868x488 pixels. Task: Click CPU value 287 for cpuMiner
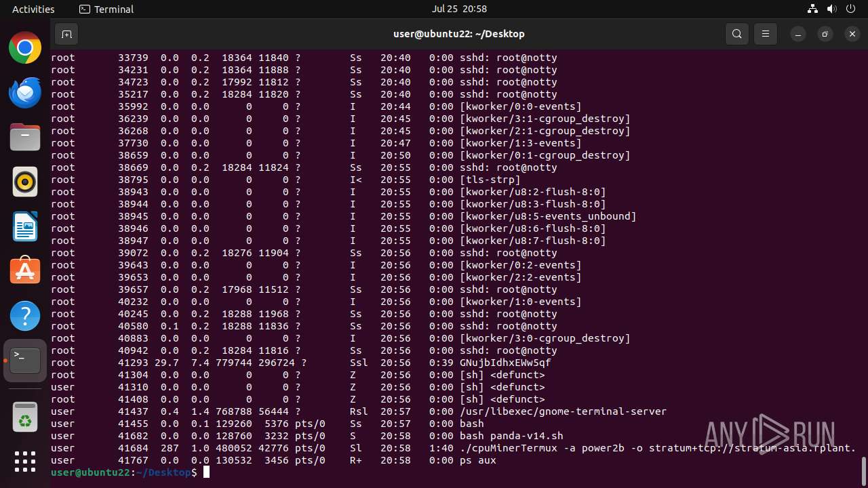(170, 448)
